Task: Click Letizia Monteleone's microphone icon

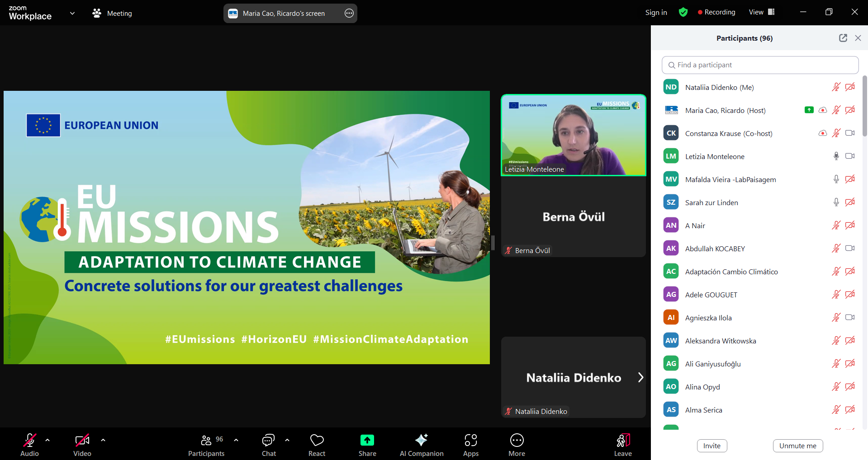Action: pyautogui.click(x=836, y=156)
